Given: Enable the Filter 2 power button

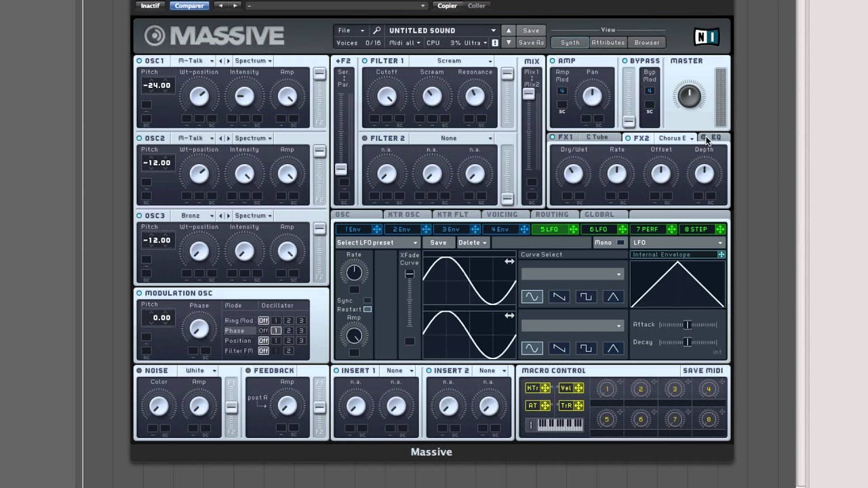Looking at the screenshot, I should [365, 138].
